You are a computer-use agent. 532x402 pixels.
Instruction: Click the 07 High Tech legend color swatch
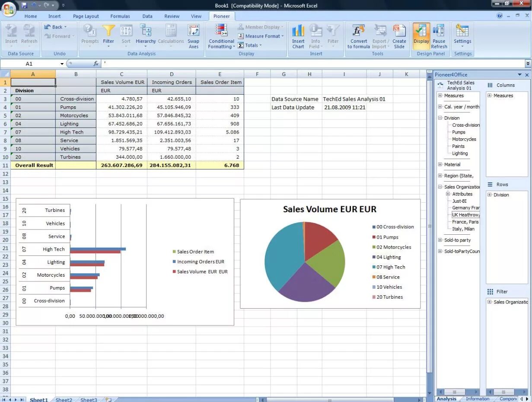[374, 267]
